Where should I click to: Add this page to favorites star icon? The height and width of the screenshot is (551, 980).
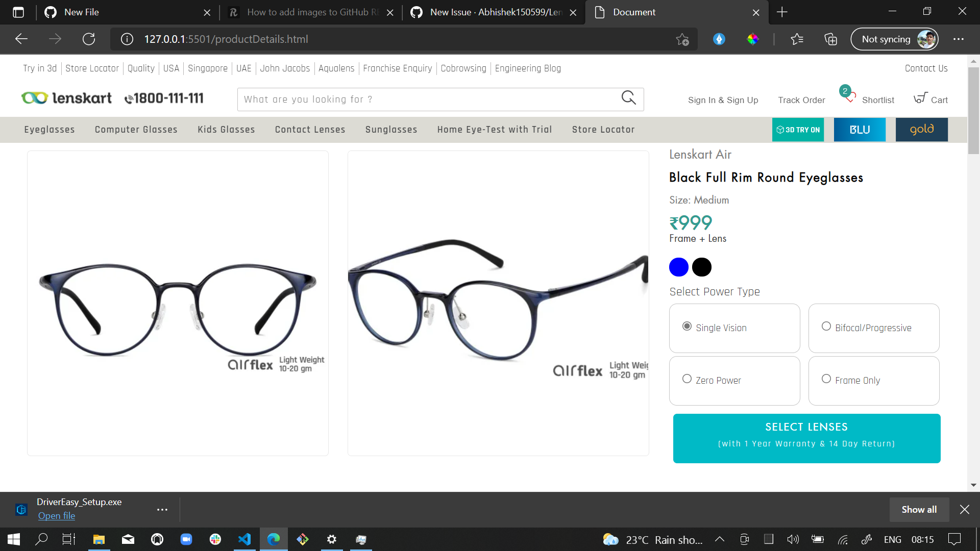[682, 39]
